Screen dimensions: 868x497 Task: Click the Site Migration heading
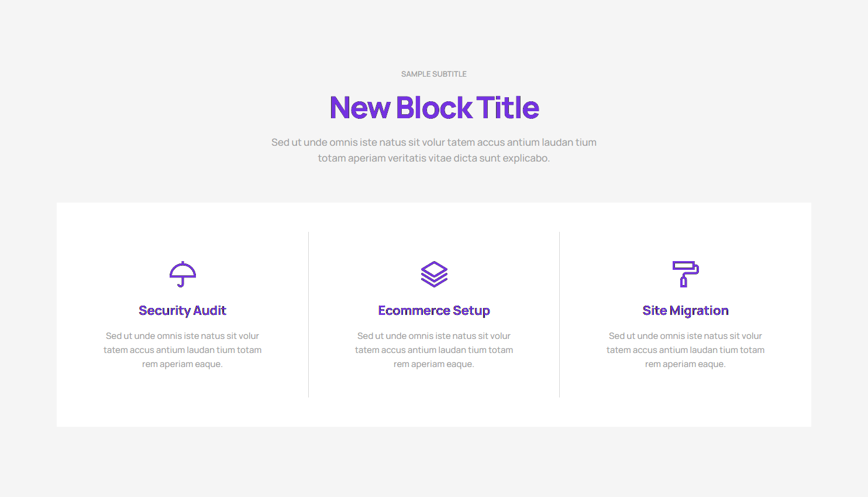(x=686, y=310)
